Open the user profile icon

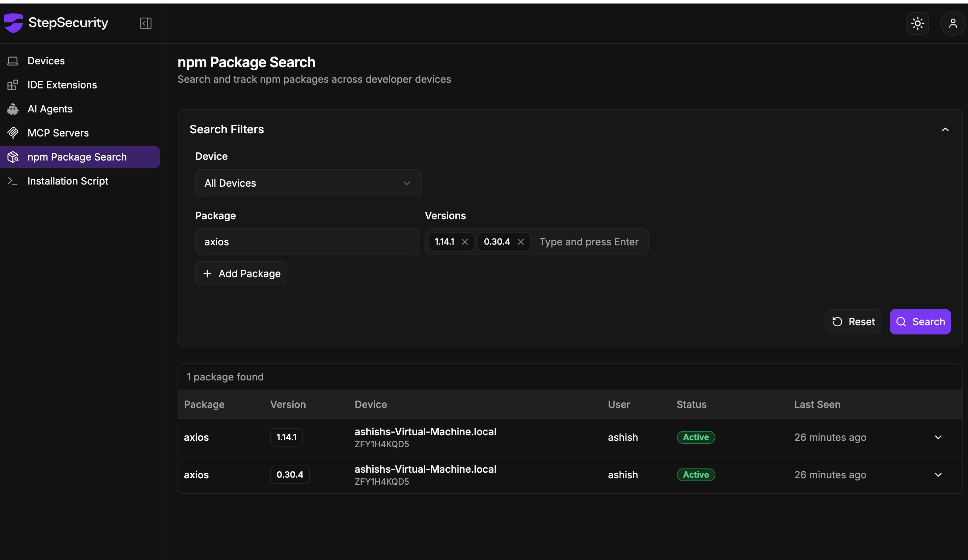coord(953,23)
